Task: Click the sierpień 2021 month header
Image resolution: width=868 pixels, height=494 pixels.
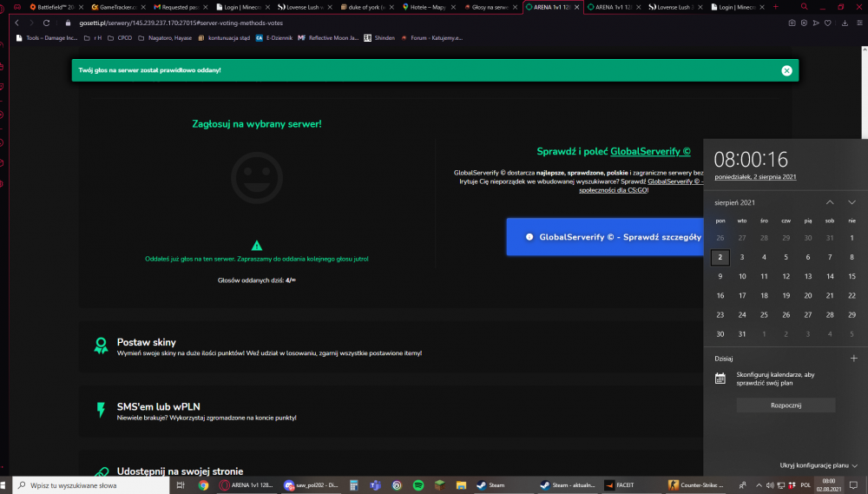Action: coord(734,202)
